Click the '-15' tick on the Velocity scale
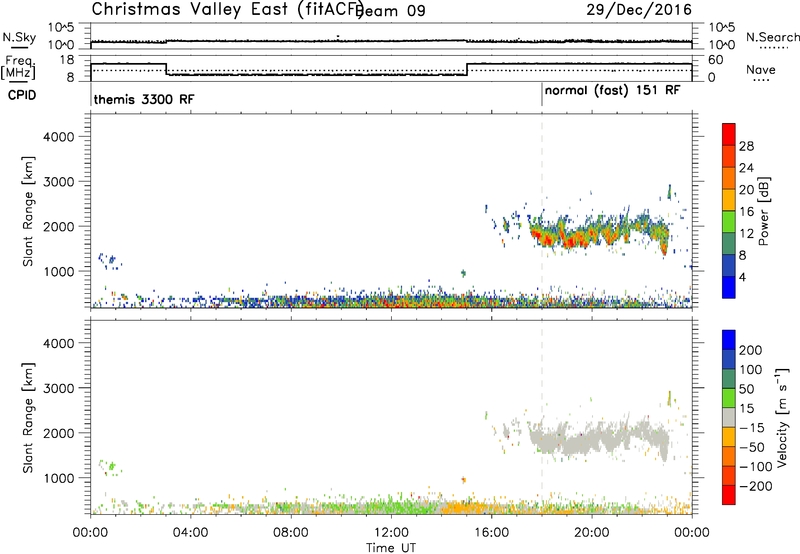This screenshot has height=554, width=800. point(752,427)
